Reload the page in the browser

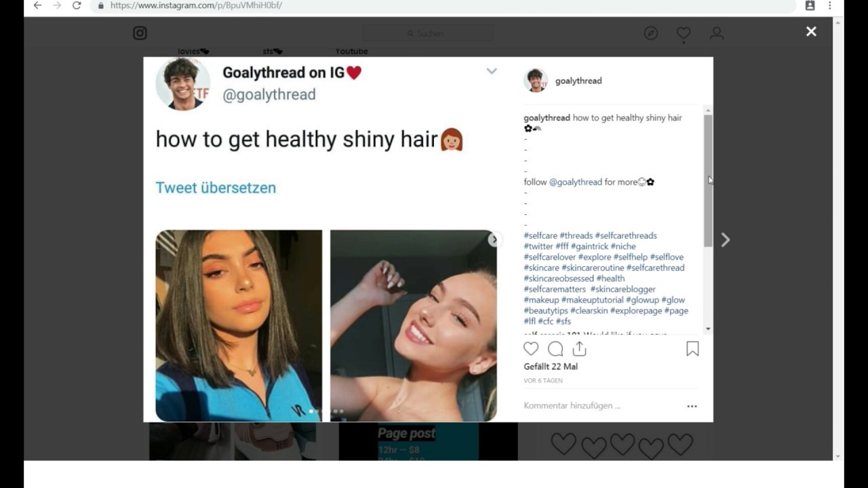[77, 5]
